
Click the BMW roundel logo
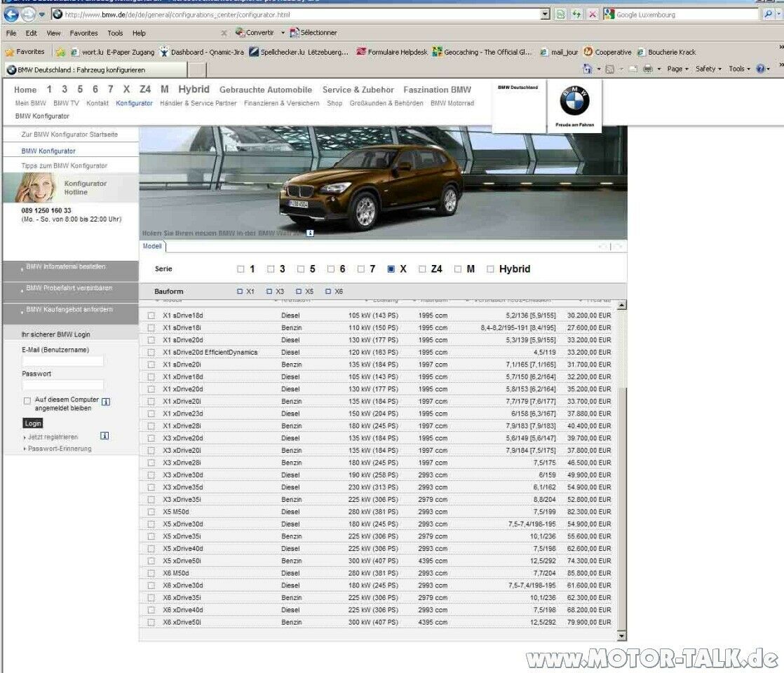tap(574, 102)
